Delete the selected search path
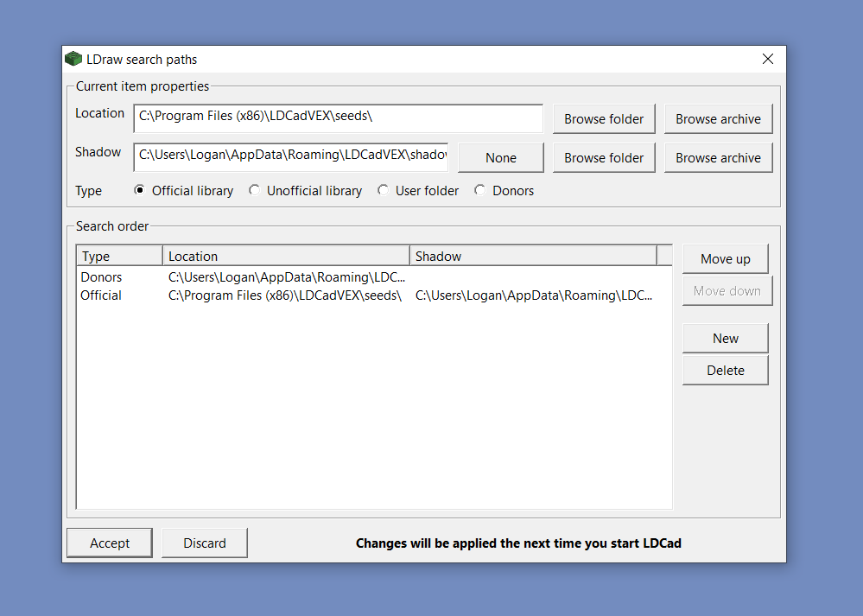The width and height of the screenshot is (863, 616). point(725,371)
